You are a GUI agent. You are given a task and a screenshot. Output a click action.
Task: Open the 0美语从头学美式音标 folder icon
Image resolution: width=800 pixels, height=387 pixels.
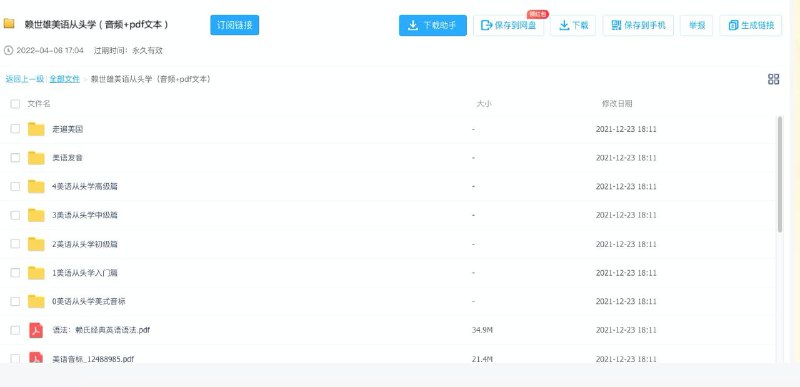(36, 301)
